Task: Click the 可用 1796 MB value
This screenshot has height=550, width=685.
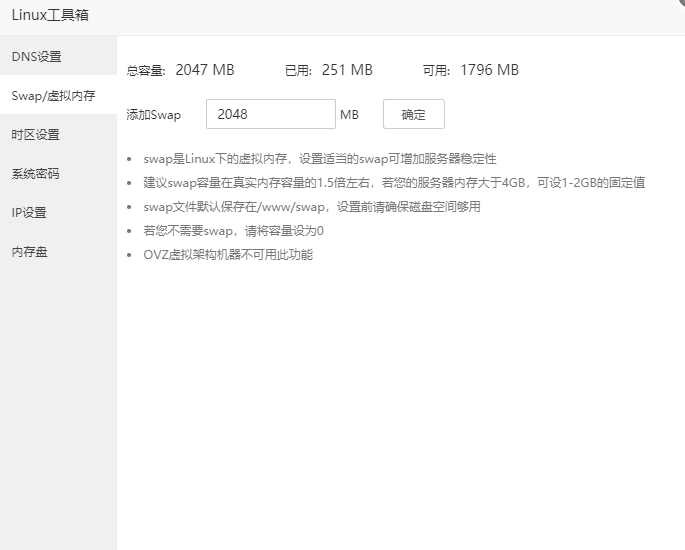Action: (x=489, y=70)
